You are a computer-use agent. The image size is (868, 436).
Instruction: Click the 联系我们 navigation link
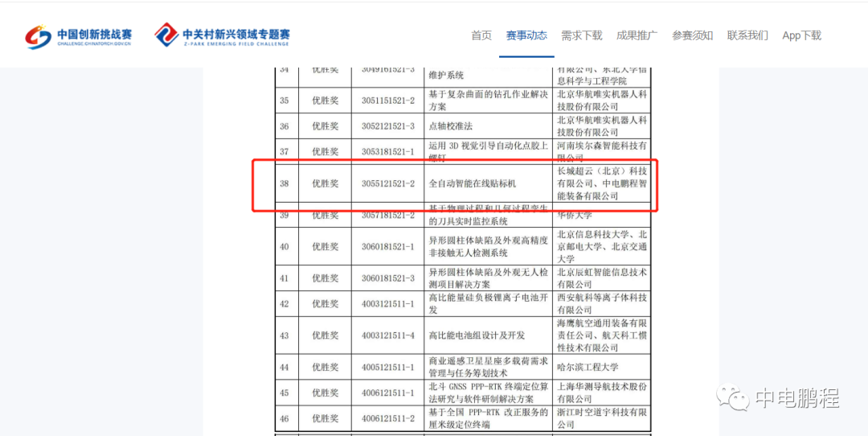747,35
